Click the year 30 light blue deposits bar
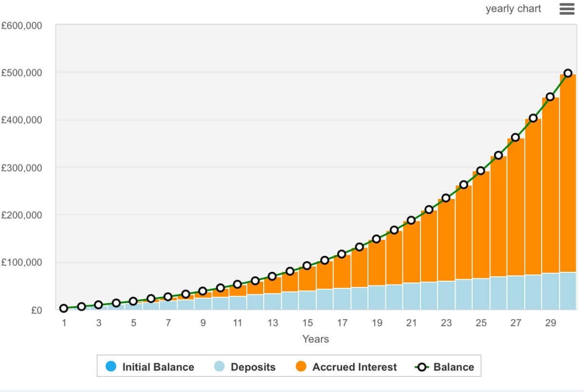The image size is (584, 392). pyautogui.click(x=567, y=291)
